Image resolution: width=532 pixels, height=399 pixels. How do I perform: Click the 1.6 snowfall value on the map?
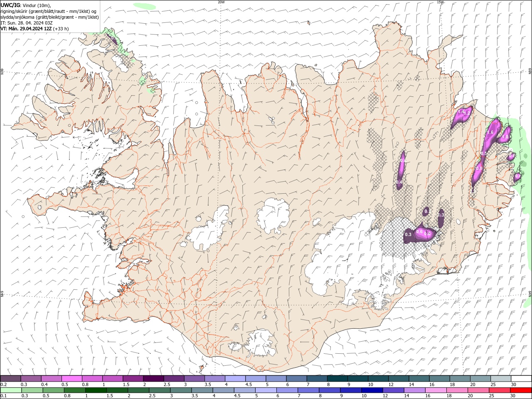(x=490, y=133)
